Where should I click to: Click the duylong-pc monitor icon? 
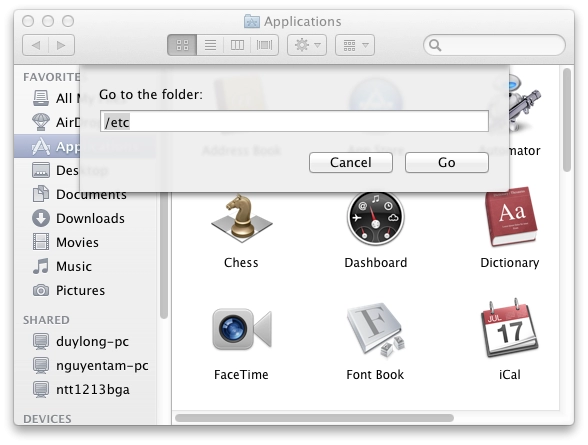[x=40, y=341]
